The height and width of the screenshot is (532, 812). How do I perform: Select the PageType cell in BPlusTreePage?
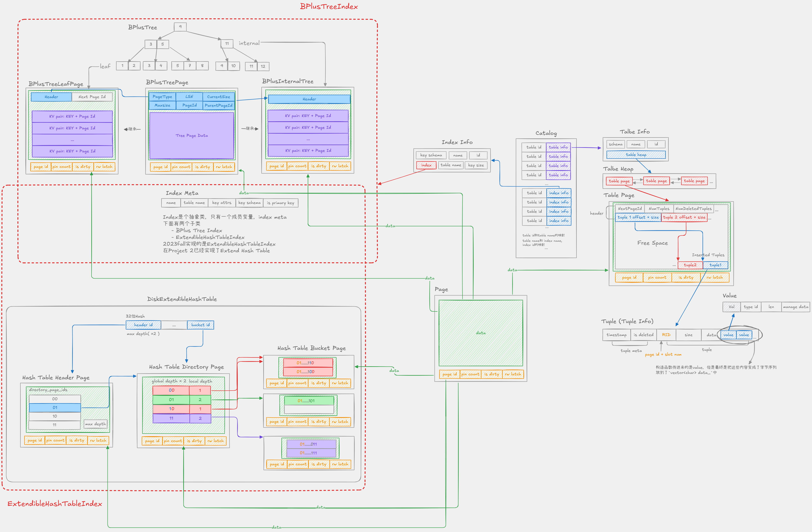pyautogui.click(x=162, y=97)
